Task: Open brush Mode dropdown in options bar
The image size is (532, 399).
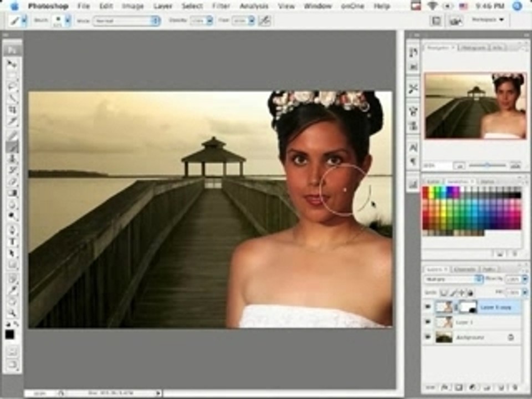Action: tap(126, 21)
